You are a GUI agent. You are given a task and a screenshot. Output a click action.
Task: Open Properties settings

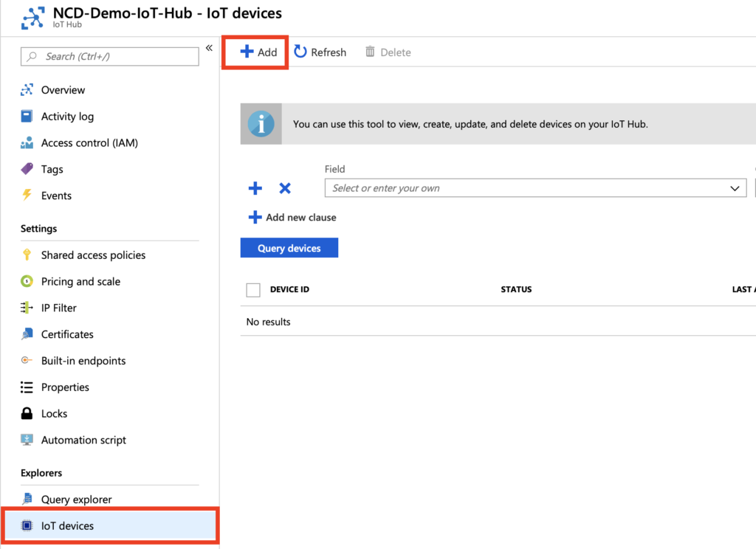tap(65, 387)
